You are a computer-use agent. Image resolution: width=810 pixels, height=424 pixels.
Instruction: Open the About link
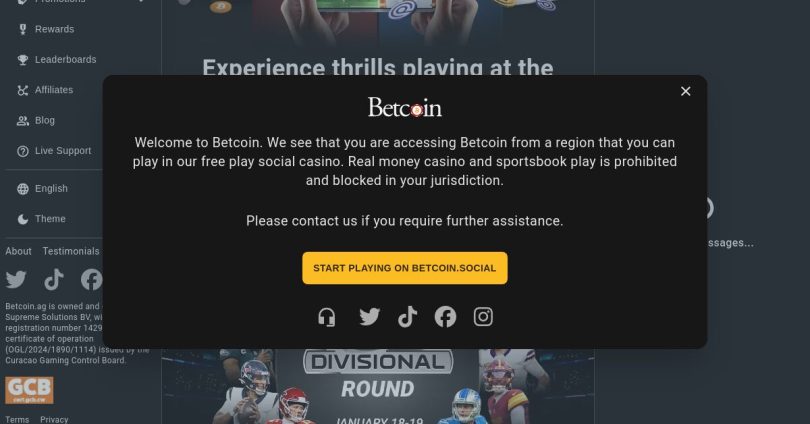pyautogui.click(x=18, y=252)
